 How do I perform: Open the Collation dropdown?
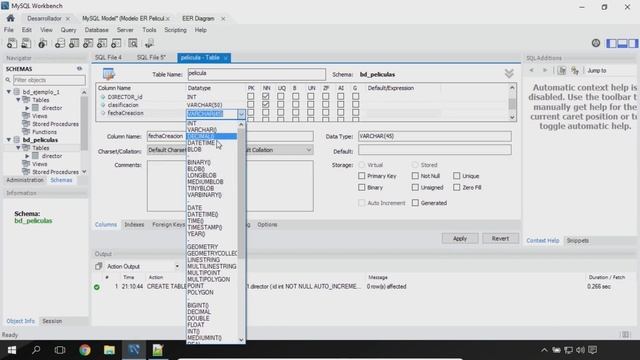point(309,150)
